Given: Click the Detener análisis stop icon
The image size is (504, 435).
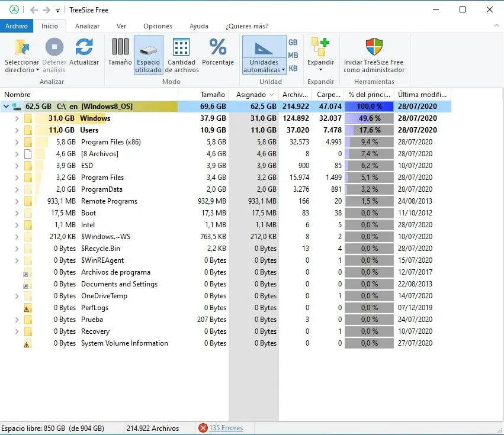Looking at the screenshot, I should [x=54, y=47].
